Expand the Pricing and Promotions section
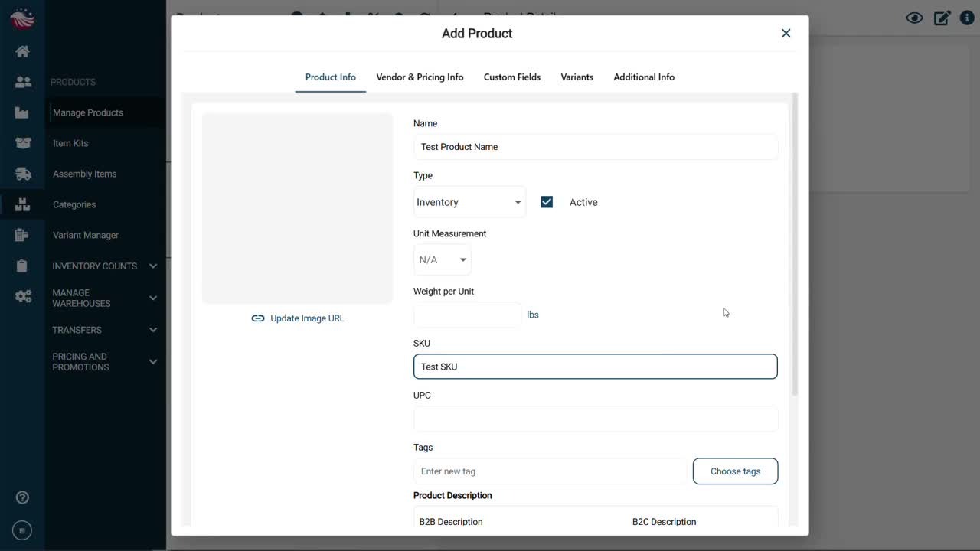Image resolution: width=980 pixels, height=551 pixels. tap(105, 362)
